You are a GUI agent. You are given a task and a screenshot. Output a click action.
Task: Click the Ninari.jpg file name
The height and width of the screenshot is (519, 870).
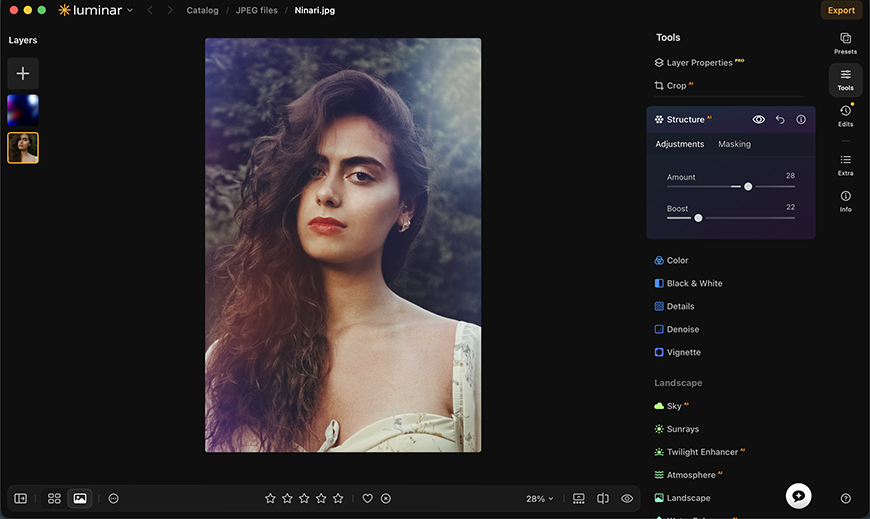pos(315,10)
